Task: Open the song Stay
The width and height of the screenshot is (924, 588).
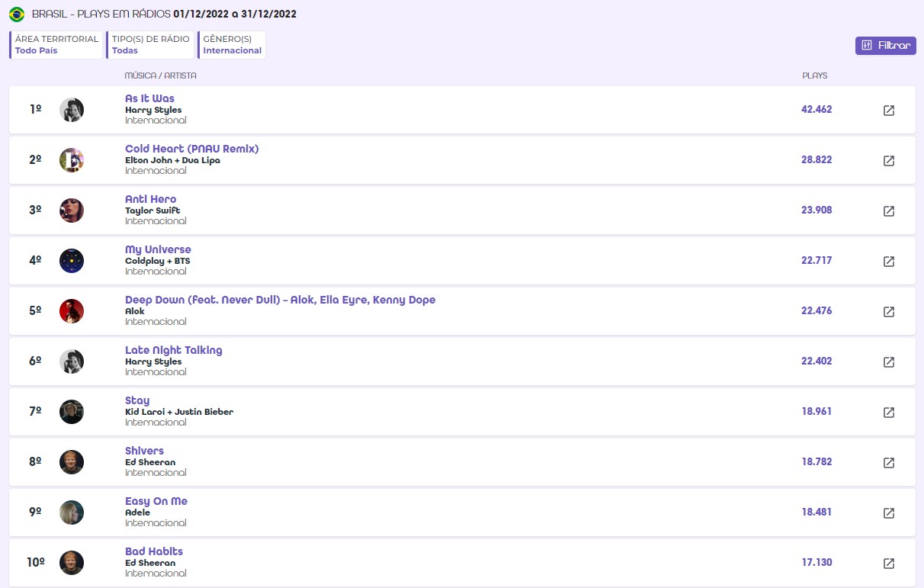Action: (137, 400)
